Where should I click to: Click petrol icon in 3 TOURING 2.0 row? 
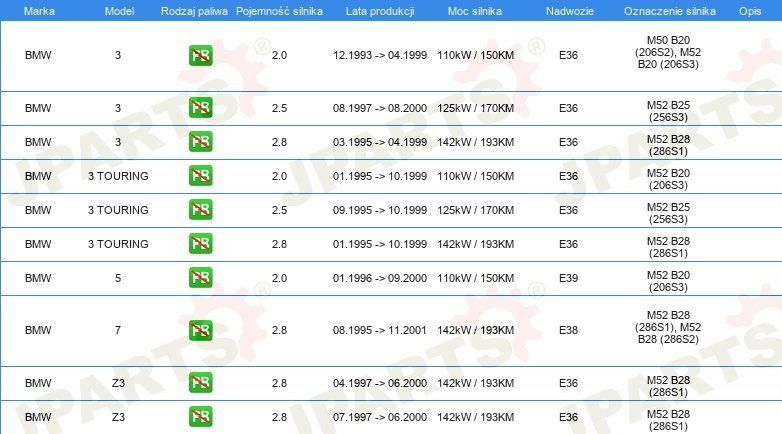[x=200, y=176]
